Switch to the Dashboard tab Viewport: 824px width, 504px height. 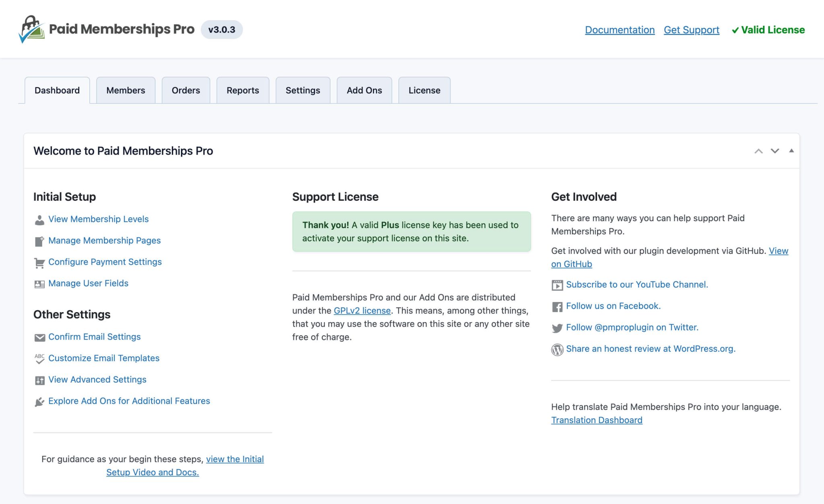[x=57, y=90]
